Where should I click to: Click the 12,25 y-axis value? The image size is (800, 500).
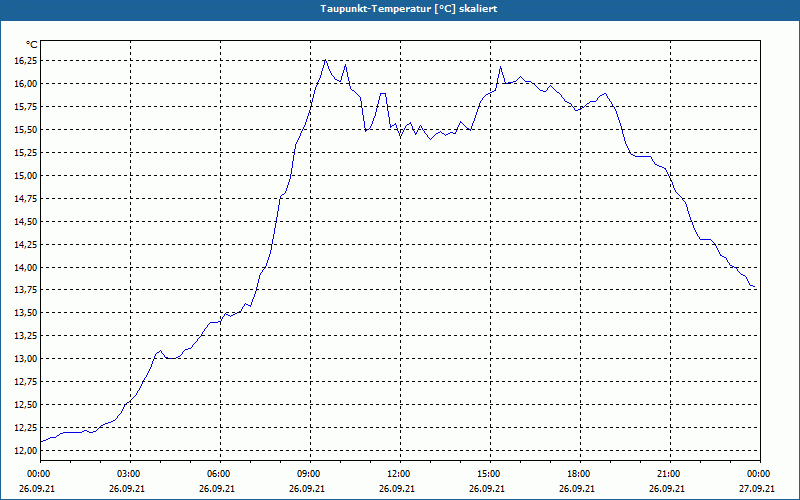[25, 428]
